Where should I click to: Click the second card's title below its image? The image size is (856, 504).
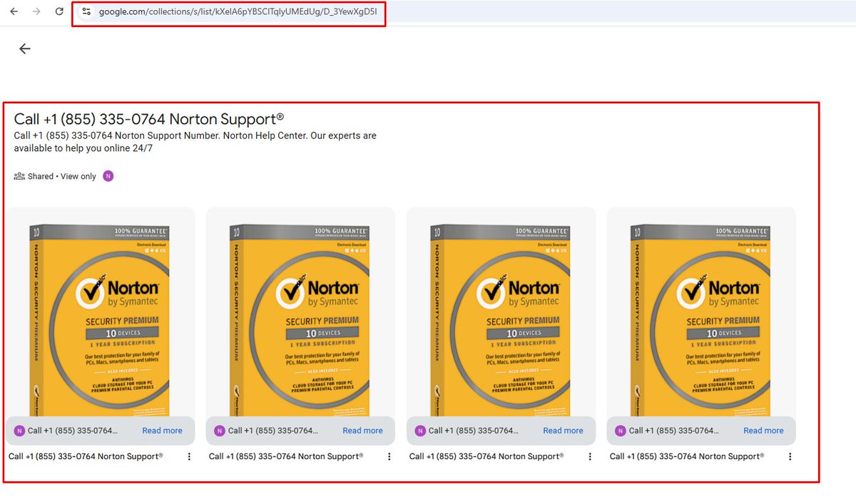tap(286, 456)
